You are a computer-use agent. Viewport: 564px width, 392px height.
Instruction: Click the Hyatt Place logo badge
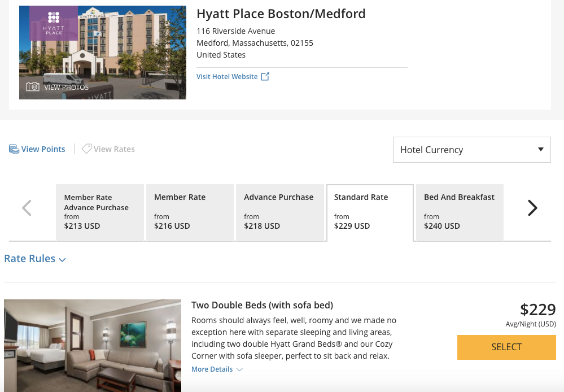54,24
